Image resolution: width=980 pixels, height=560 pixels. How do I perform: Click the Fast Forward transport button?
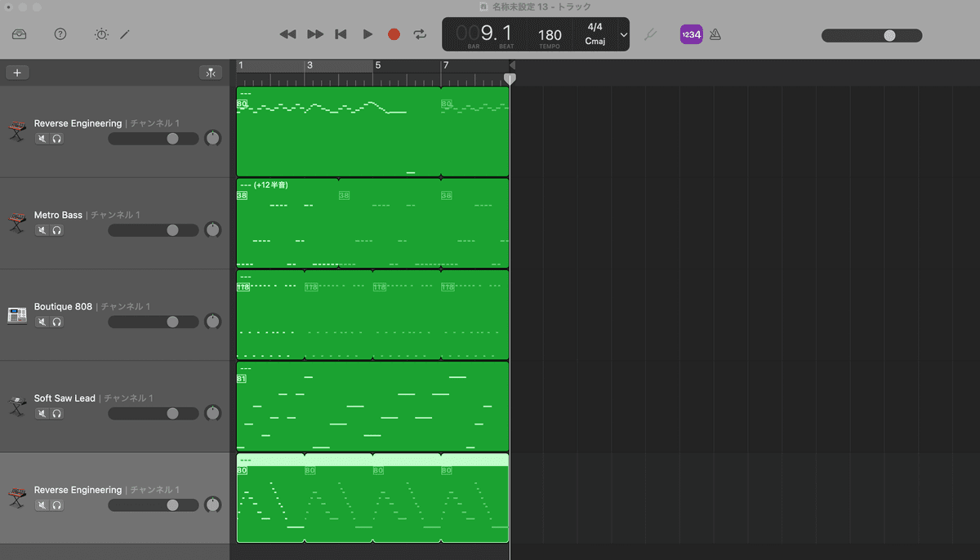click(315, 34)
